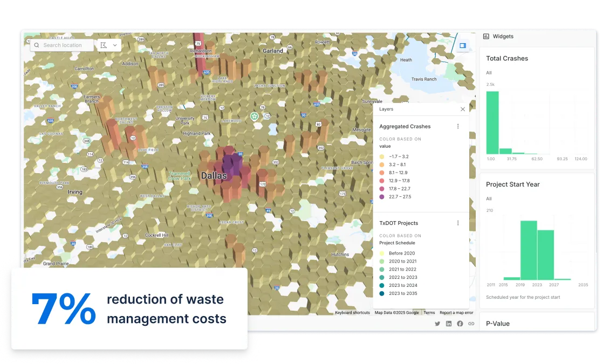Copy the shareable map link icon

click(x=471, y=324)
